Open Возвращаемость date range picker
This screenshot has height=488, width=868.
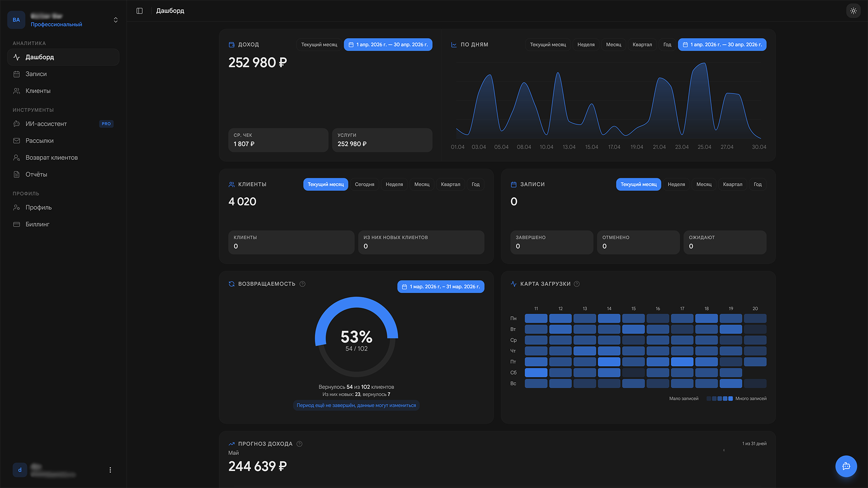tap(441, 287)
